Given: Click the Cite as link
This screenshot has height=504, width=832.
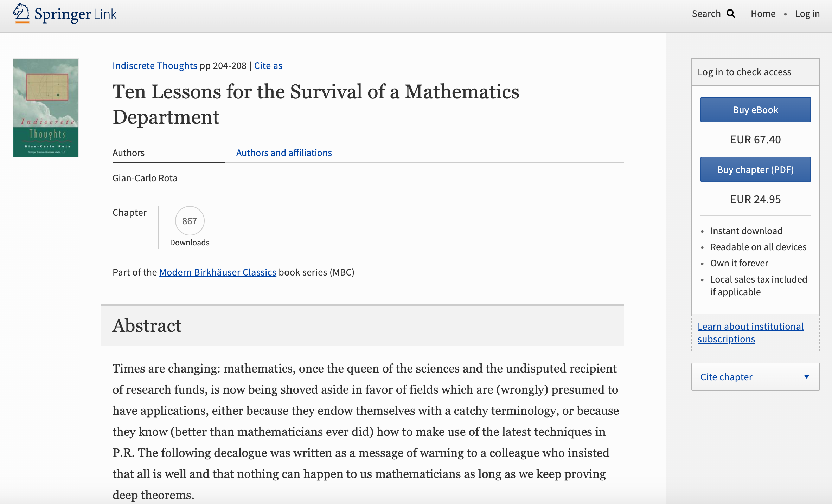Looking at the screenshot, I should (268, 65).
